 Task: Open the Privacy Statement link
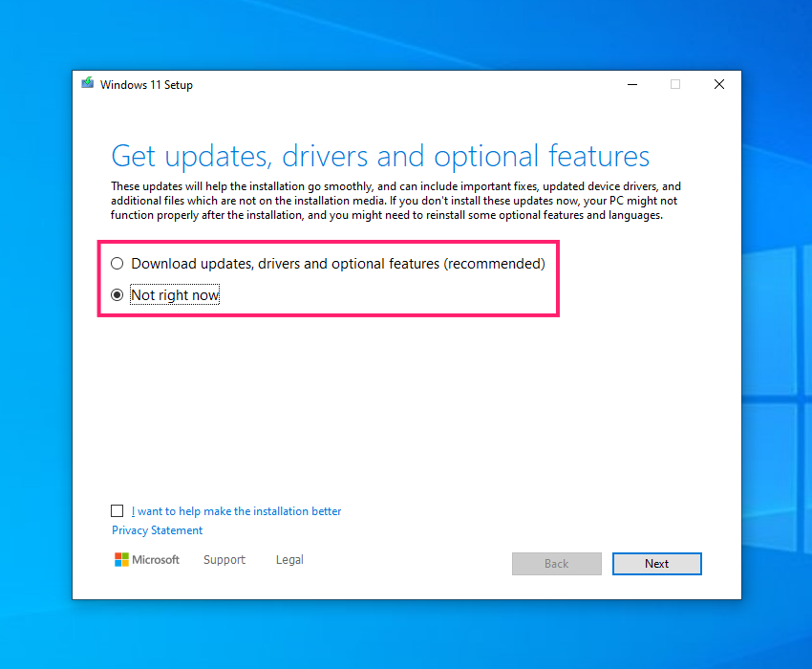click(157, 530)
